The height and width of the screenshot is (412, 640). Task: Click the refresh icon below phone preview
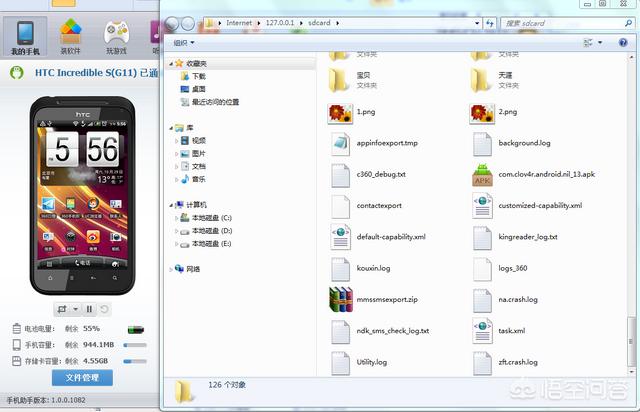104,309
